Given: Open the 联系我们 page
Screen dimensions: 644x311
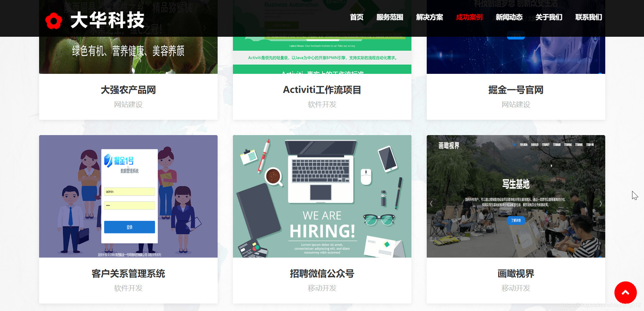Looking at the screenshot, I should [589, 17].
